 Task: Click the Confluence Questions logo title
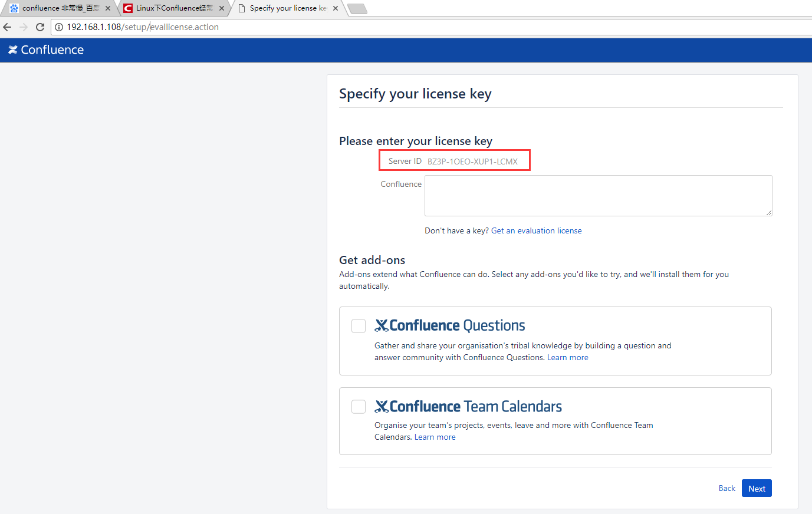pyautogui.click(x=450, y=325)
